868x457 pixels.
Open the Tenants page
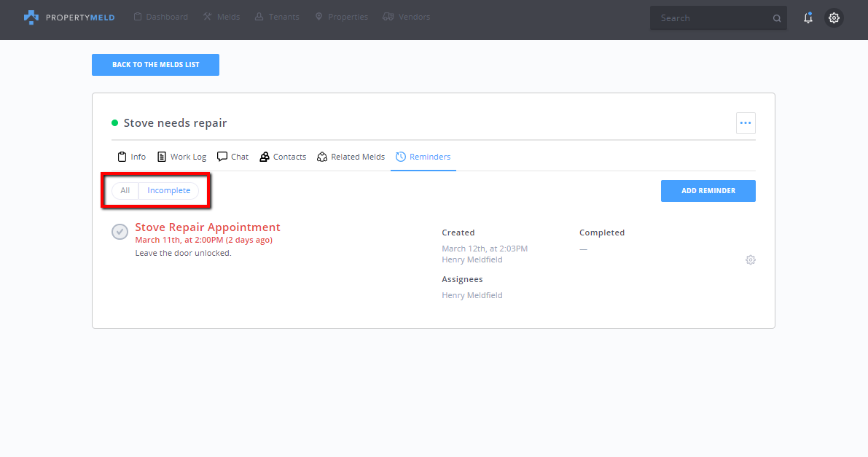pyautogui.click(x=278, y=17)
